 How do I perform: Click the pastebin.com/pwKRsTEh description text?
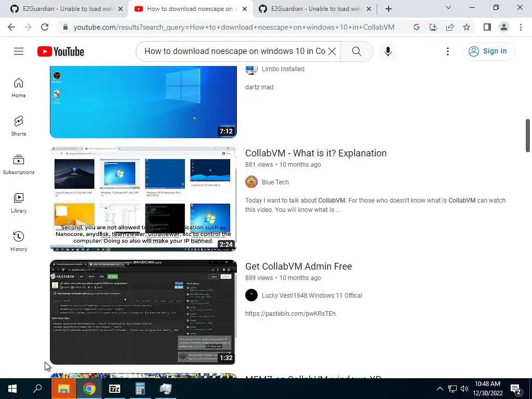tap(291, 314)
